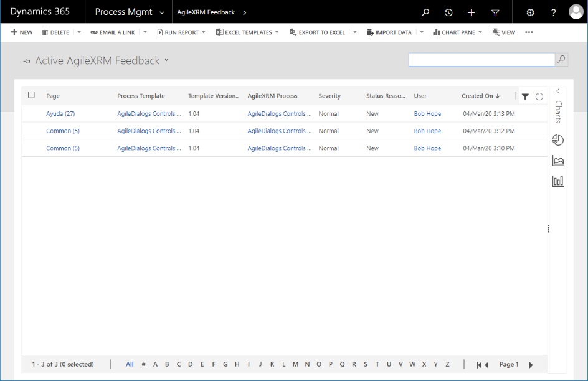Open Bob Hope link in the 3:12 PM row
588x381 pixels.
[427, 131]
